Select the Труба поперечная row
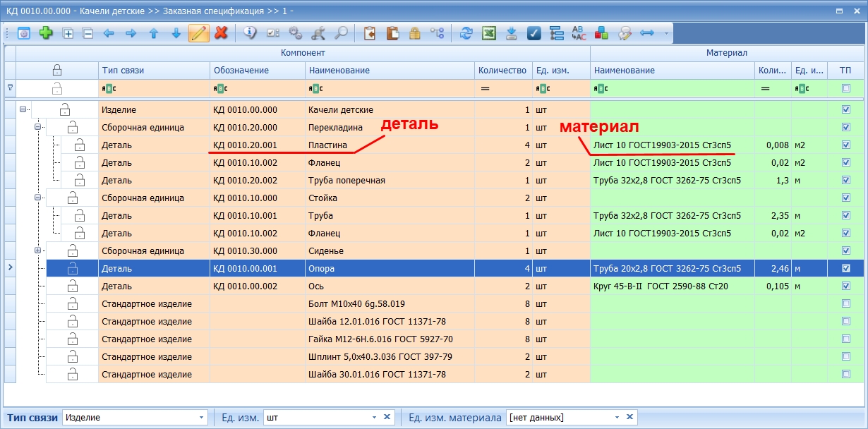 click(x=433, y=180)
